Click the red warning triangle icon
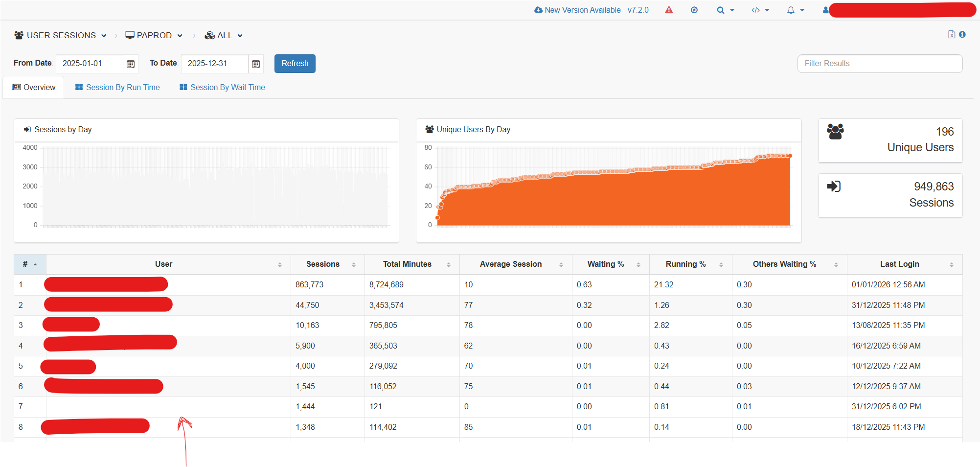 669,10
